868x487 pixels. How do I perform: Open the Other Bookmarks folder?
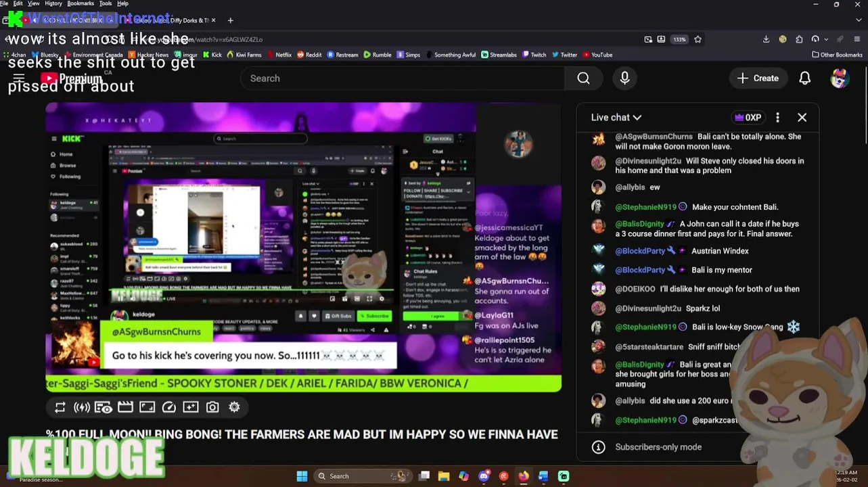point(837,55)
